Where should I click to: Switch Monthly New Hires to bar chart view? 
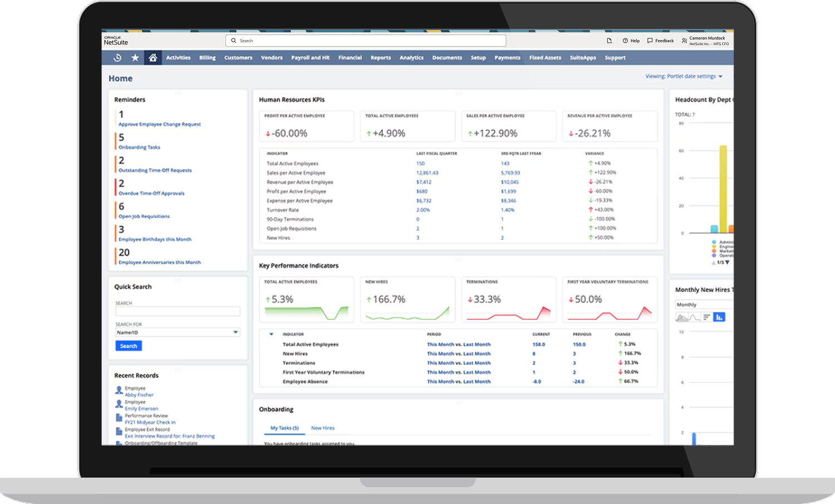pos(719,317)
